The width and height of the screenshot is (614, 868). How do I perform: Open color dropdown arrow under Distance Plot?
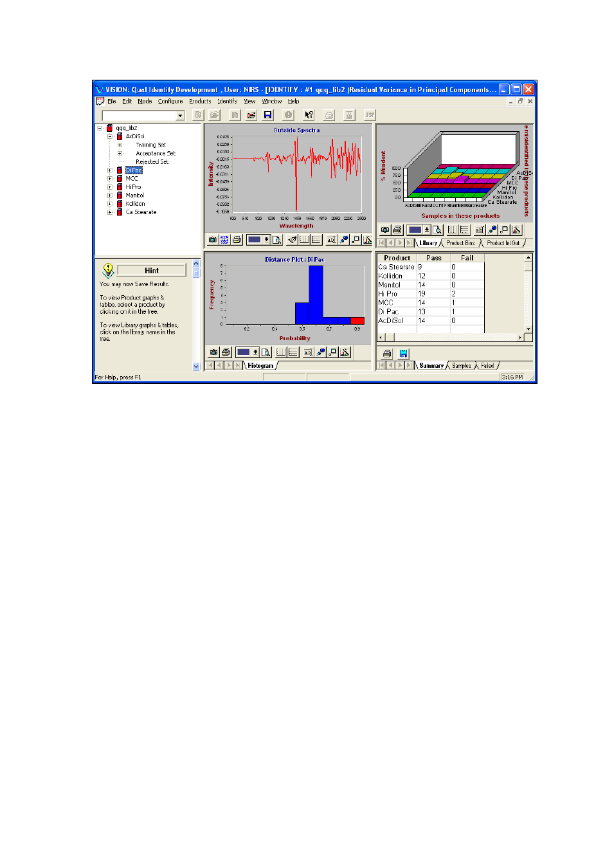[255, 352]
